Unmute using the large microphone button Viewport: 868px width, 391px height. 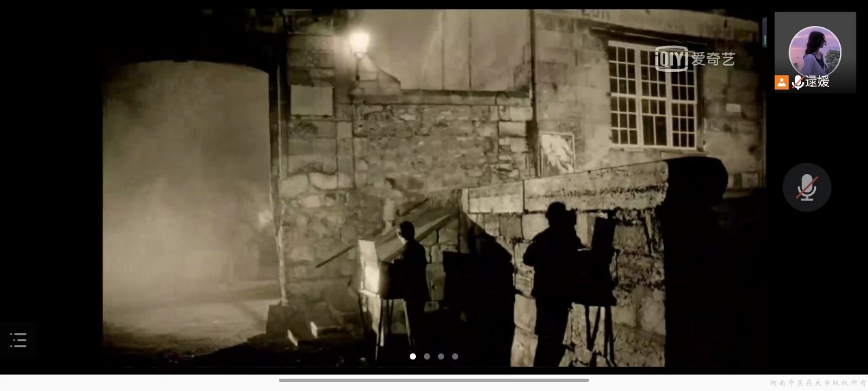click(806, 187)
